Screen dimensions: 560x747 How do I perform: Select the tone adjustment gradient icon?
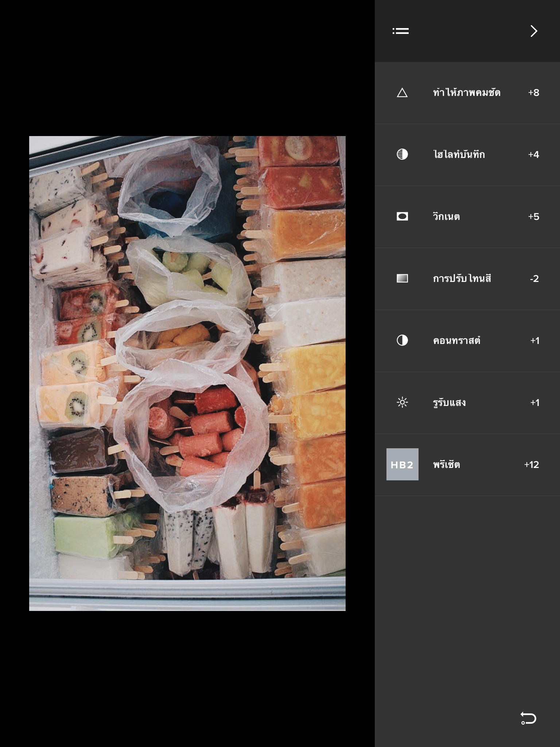pos(402,278)
